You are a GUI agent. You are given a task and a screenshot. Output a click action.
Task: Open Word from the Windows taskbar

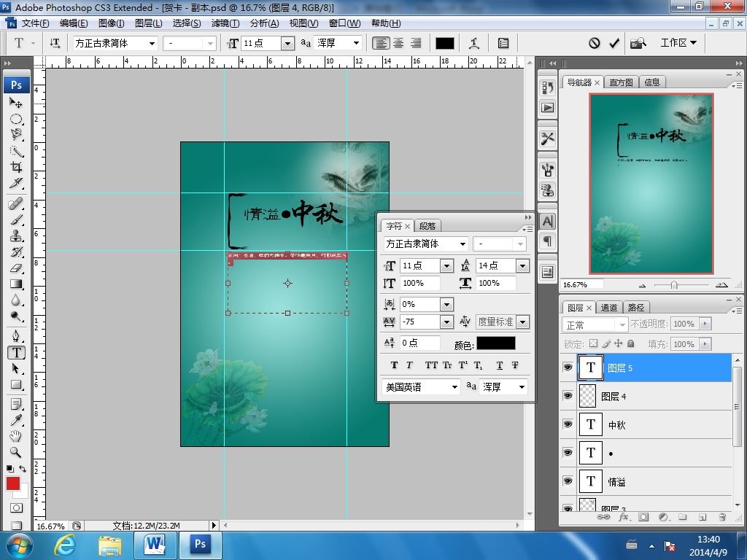coord(155,544)
